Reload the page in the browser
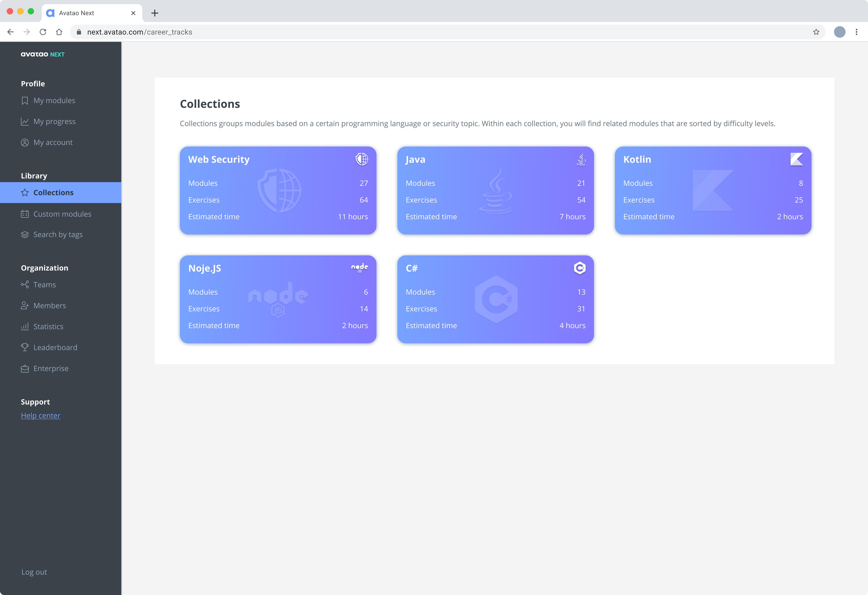 pos(43,32)
